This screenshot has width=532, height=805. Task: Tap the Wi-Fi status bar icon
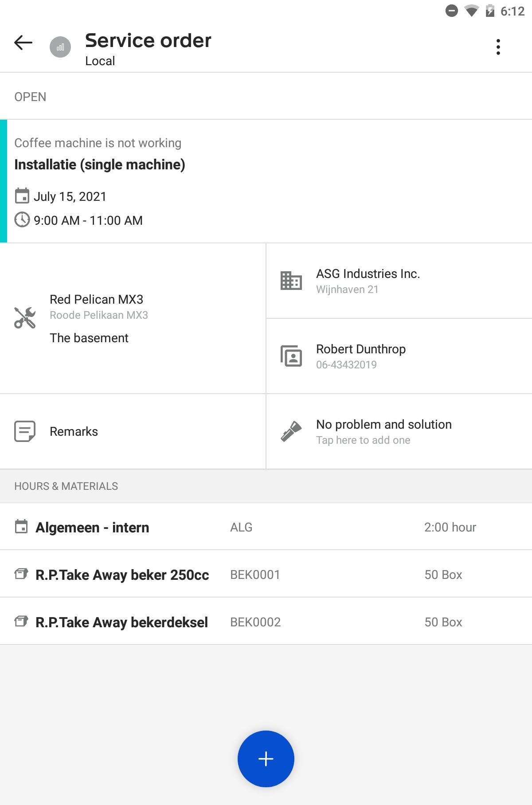(x=472, y=11)
